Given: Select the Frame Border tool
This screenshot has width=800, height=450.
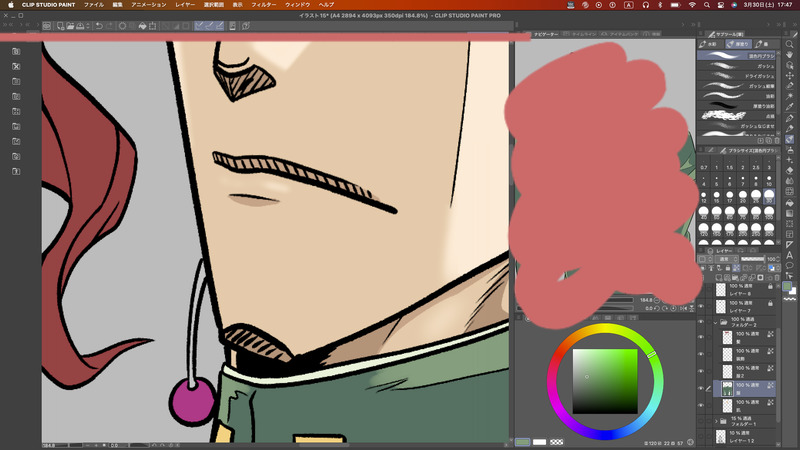Looking at the screenshot, I should pos(790,234).
